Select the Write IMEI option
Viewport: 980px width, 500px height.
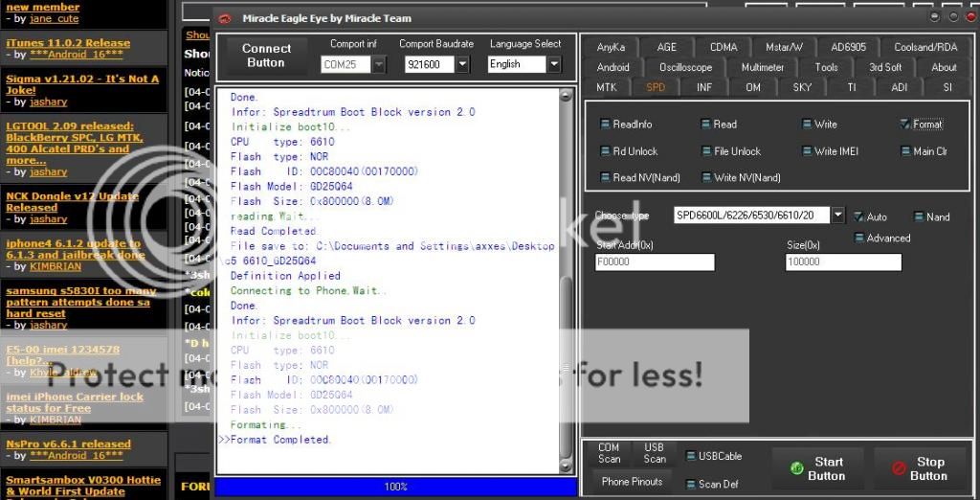pos(807,150)
